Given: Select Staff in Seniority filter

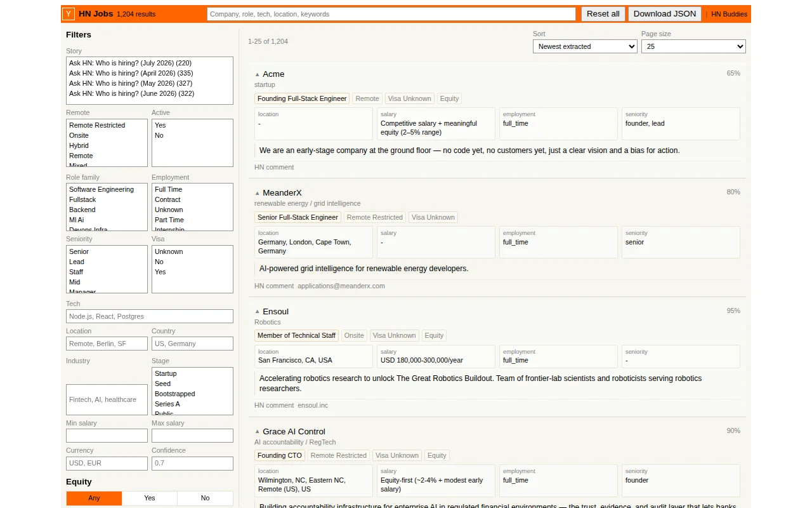Looking at the screenshot, I should [x=107, y=272].
